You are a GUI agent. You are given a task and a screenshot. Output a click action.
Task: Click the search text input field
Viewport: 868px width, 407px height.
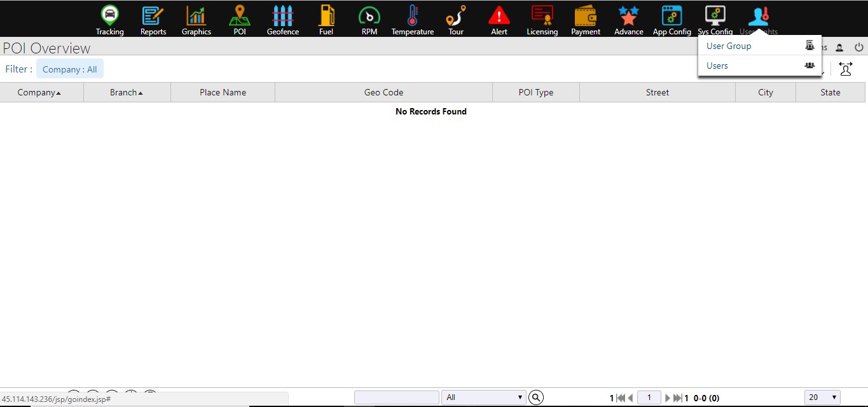(396, 397)
